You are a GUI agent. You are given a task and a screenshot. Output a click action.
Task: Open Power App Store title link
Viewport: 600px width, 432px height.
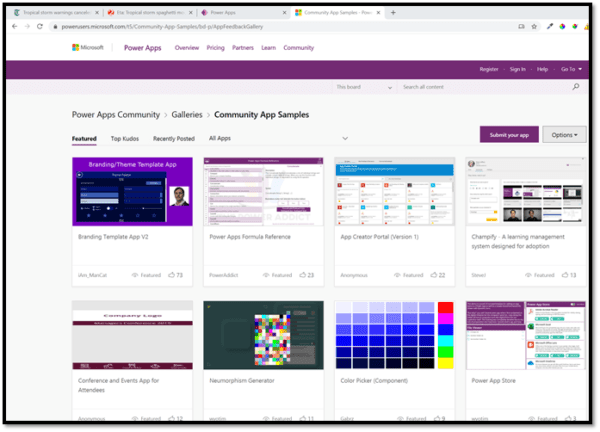click(x=493, y=381)
